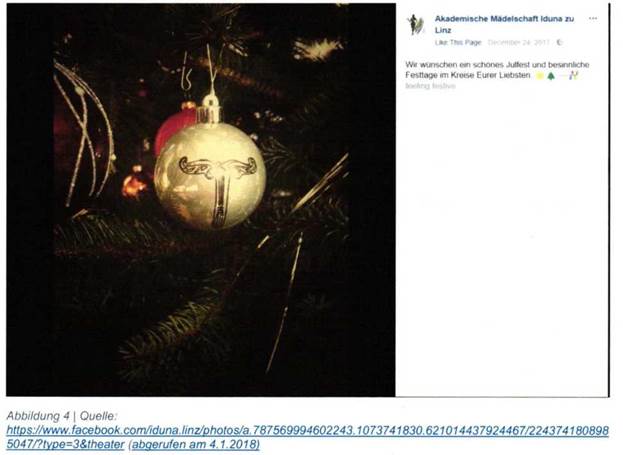Click Like This Page
This screenshot has height=455, width=623.
tap(458, 43)
